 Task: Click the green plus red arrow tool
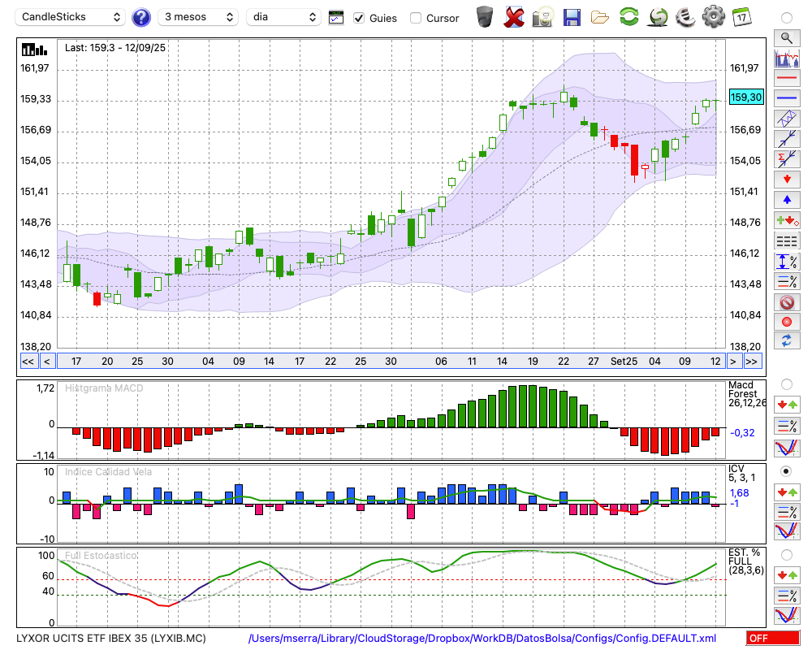coord(787,220)
